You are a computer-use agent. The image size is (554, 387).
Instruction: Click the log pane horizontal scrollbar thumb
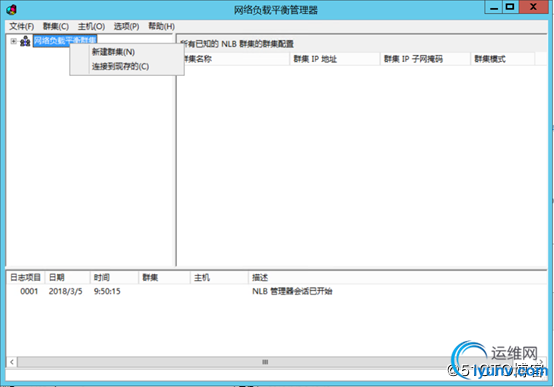[265, 362]
